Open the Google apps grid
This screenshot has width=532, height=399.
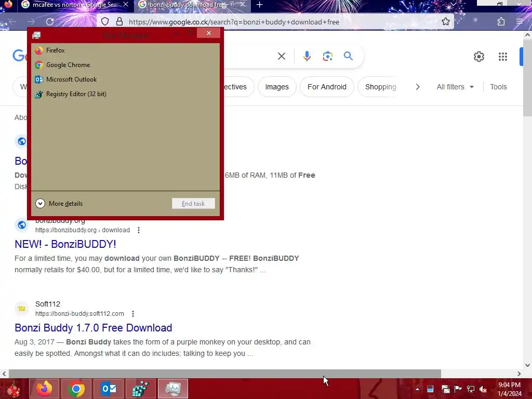(x=502, y=57)
